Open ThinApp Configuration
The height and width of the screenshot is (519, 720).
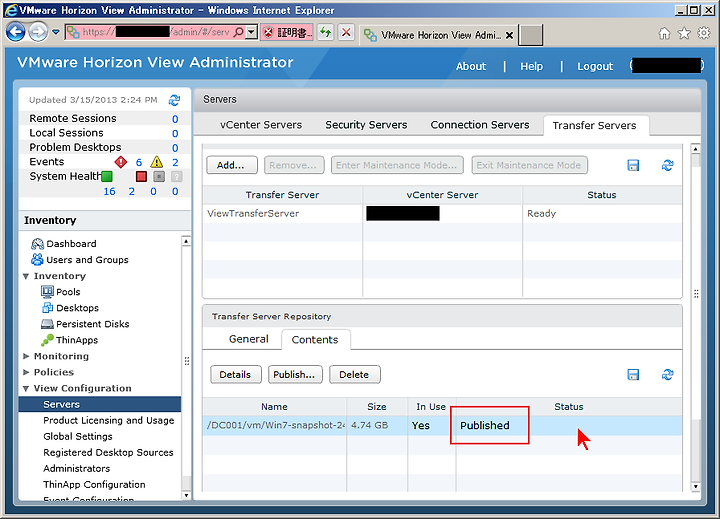(x=94, y=485)
